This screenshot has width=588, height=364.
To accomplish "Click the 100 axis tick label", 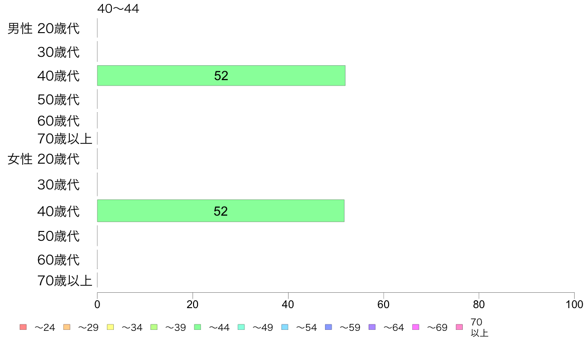I will click(x=574, y=304).
